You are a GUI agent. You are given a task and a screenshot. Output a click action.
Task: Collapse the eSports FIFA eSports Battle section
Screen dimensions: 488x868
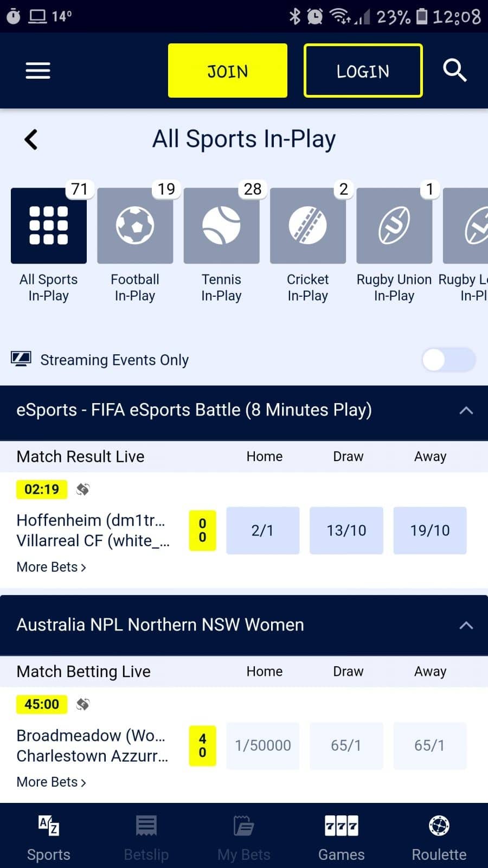(x=466, y=410)
